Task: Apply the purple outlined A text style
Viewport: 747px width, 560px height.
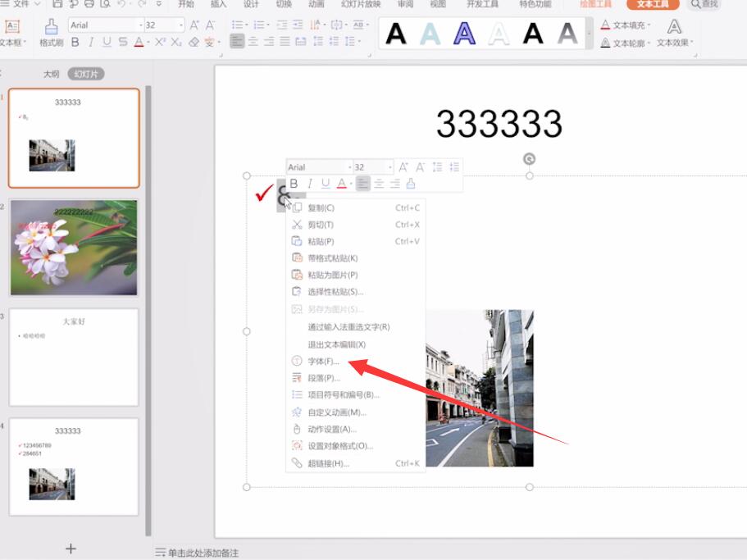Action: tap(464, 34)
